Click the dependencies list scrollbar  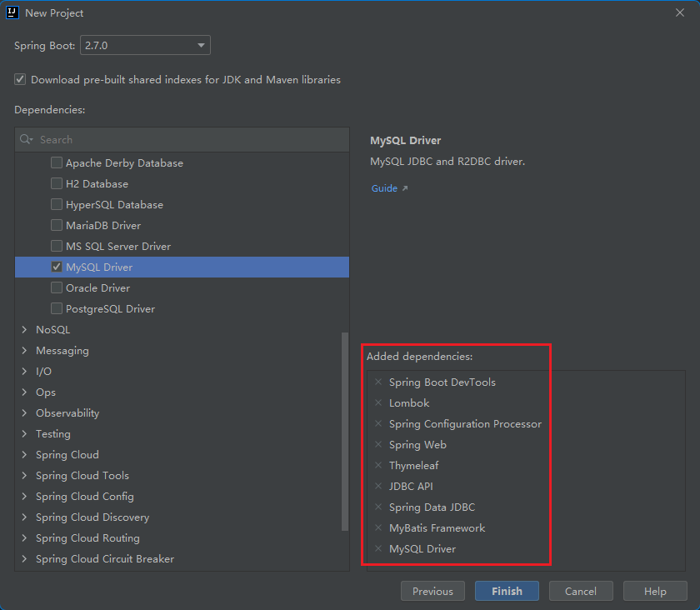click(x=345, y=429)
